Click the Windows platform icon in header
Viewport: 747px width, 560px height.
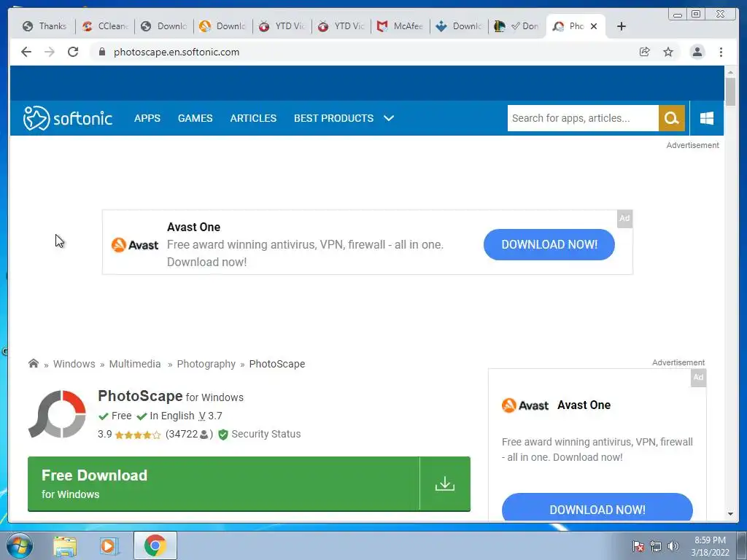(707, 118)
